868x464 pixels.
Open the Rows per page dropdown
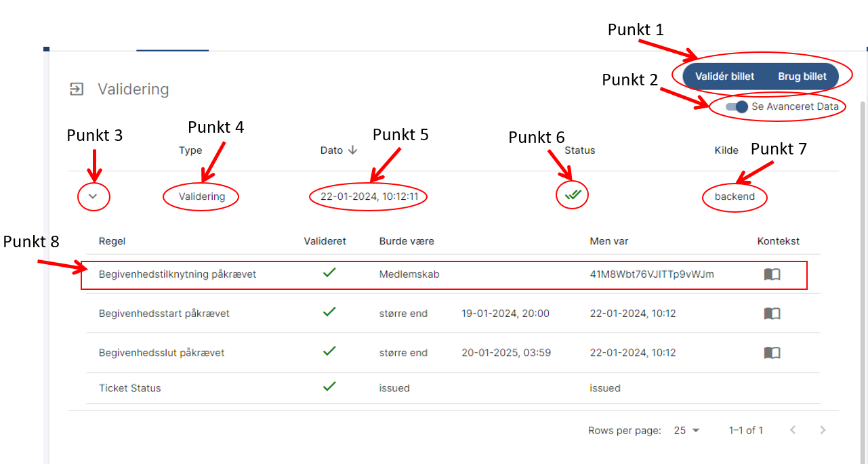[x=686, y=431]
